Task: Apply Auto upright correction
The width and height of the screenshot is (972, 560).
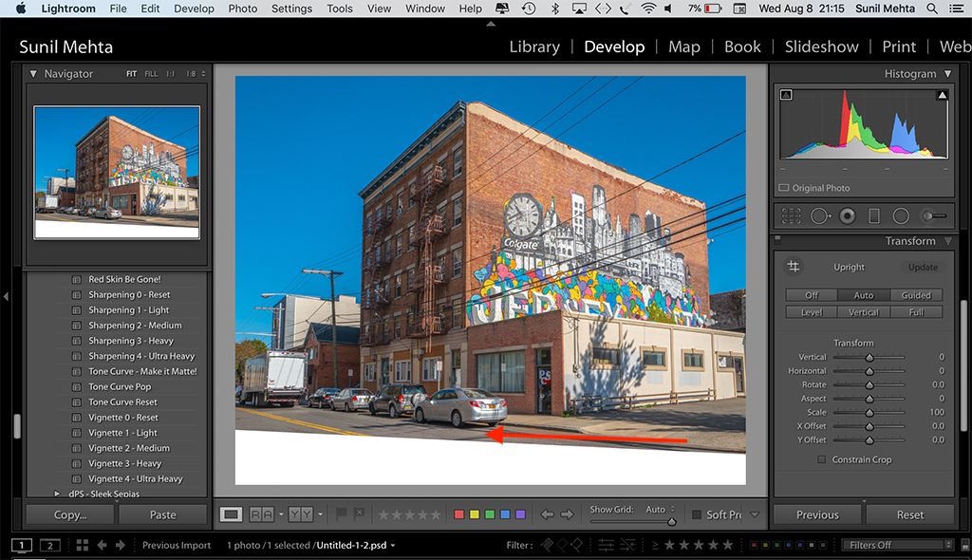Action: point(864,295)
